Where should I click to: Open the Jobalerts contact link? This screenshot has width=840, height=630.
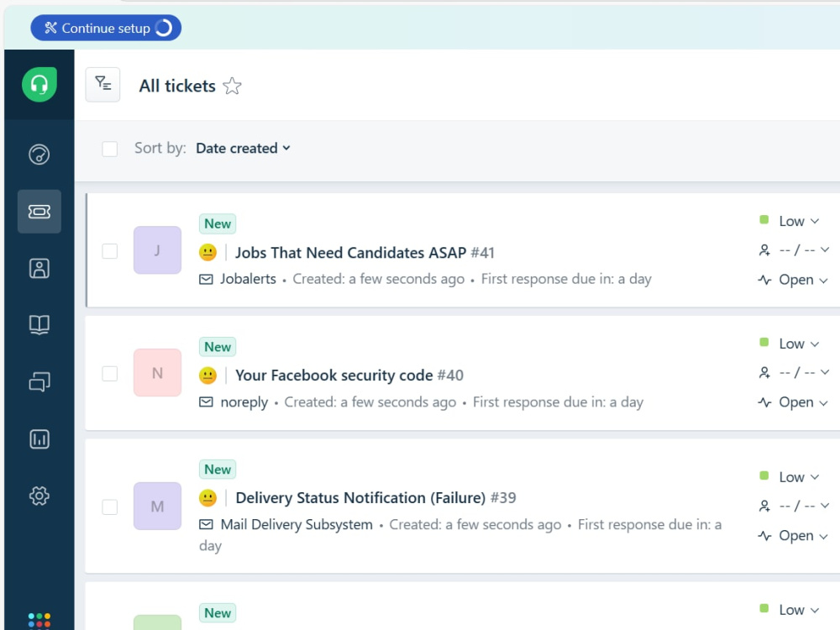click(x=248, y=279)
